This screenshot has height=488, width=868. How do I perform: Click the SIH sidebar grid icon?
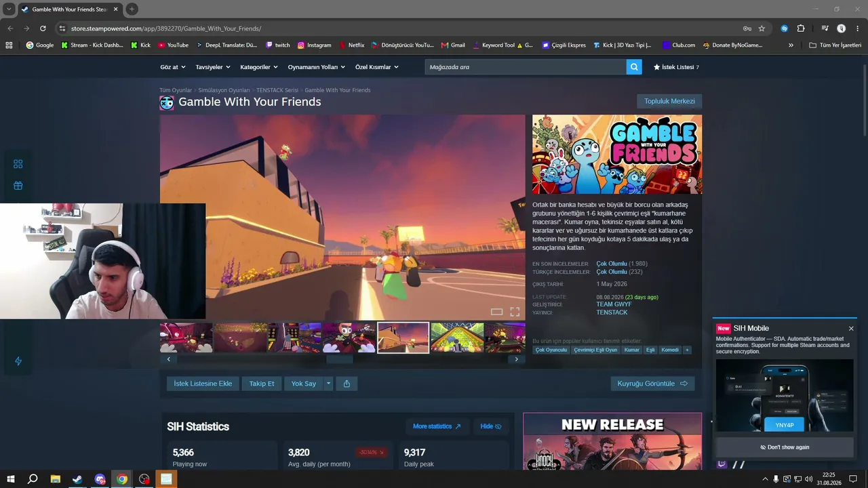18,164
